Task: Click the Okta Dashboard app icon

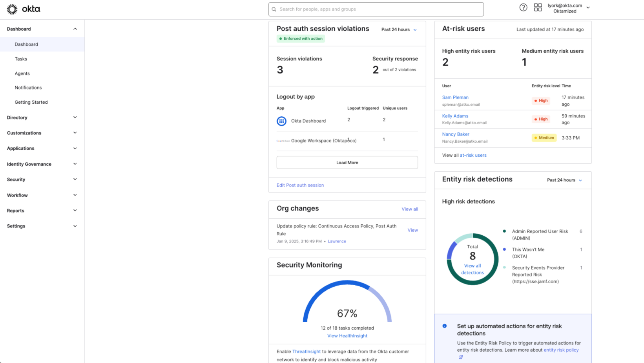Action: pos(282,121)
